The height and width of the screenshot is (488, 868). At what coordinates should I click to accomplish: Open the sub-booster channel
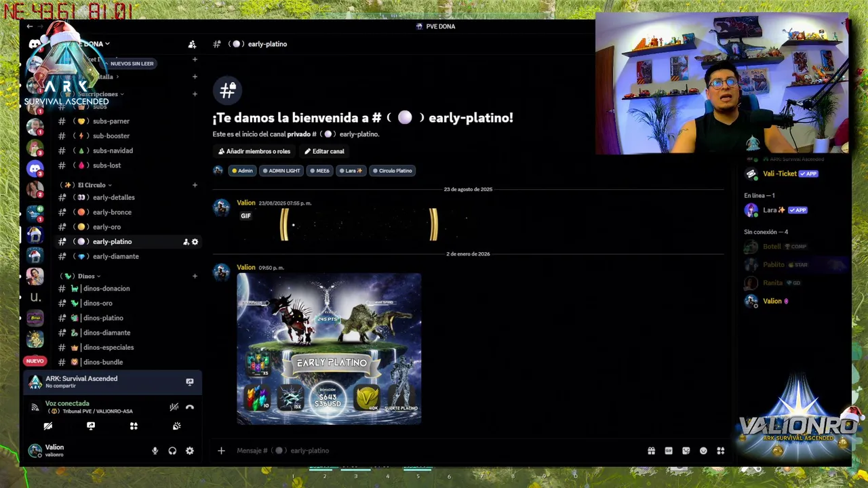pos(127,136)
